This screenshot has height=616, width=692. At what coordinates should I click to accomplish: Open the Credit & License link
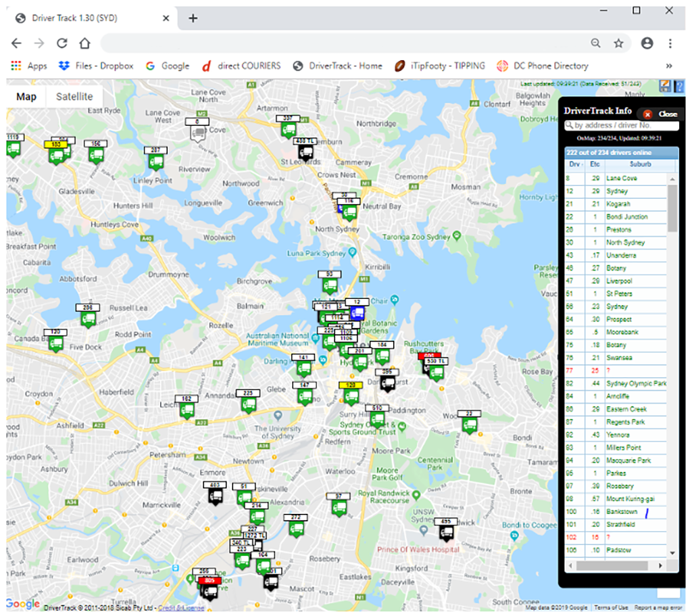pos(181,608)
